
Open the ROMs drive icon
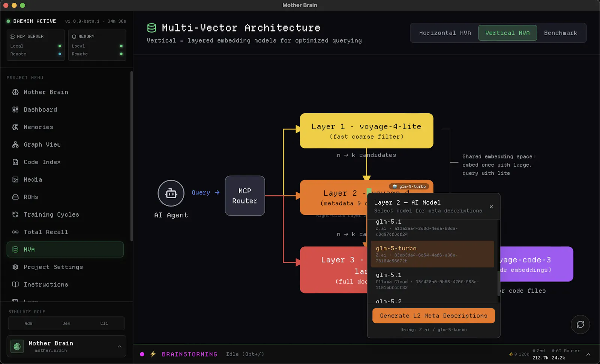(x=15, y=197)
